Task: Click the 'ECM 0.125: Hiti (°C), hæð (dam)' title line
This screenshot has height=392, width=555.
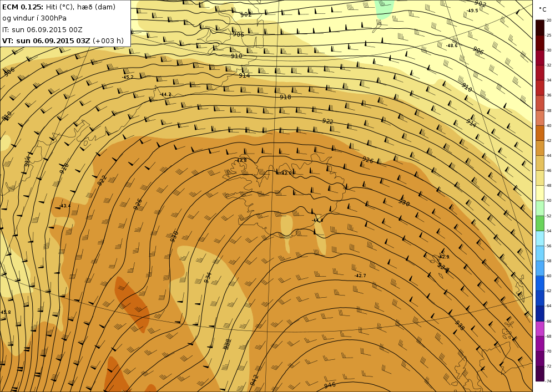Action: click(59, 7)
